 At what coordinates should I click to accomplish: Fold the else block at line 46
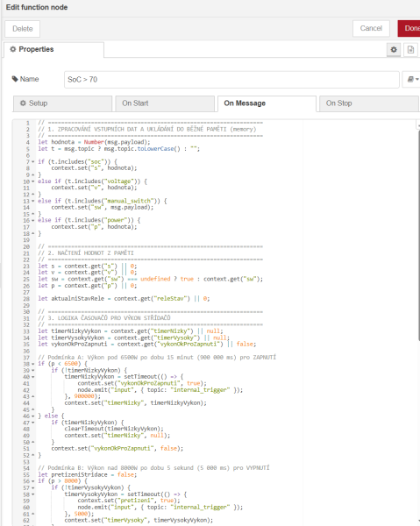click(32, 416)
